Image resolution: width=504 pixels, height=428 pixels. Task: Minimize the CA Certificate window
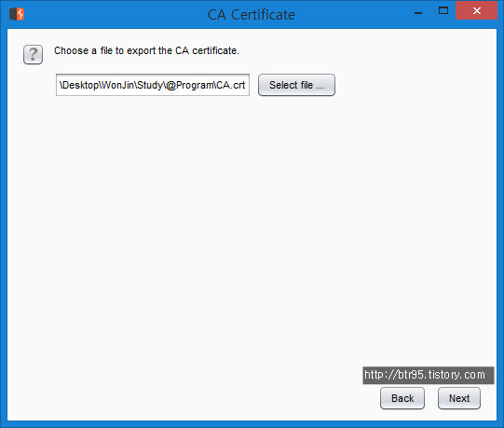418,12
